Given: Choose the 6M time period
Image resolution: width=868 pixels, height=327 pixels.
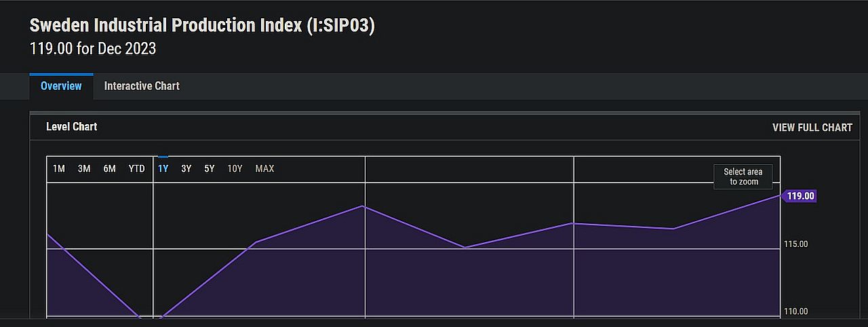Looking at the screenshot, I should 109,169.
